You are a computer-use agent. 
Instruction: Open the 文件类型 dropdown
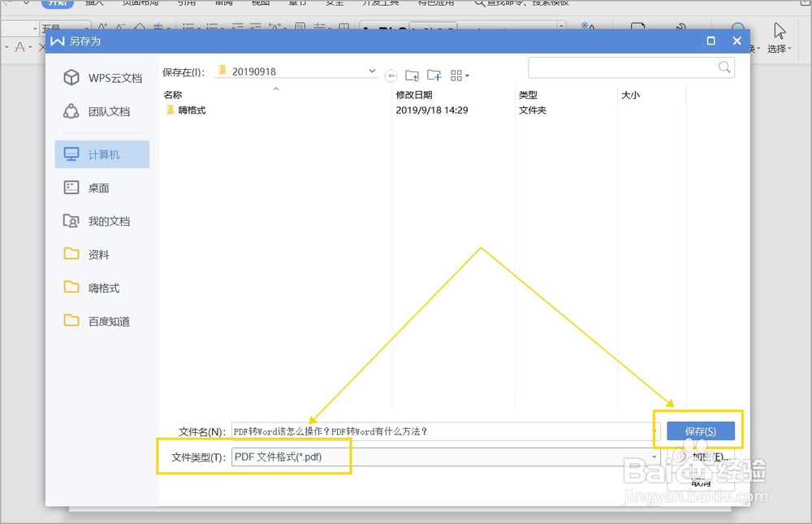tap(654, 457)
